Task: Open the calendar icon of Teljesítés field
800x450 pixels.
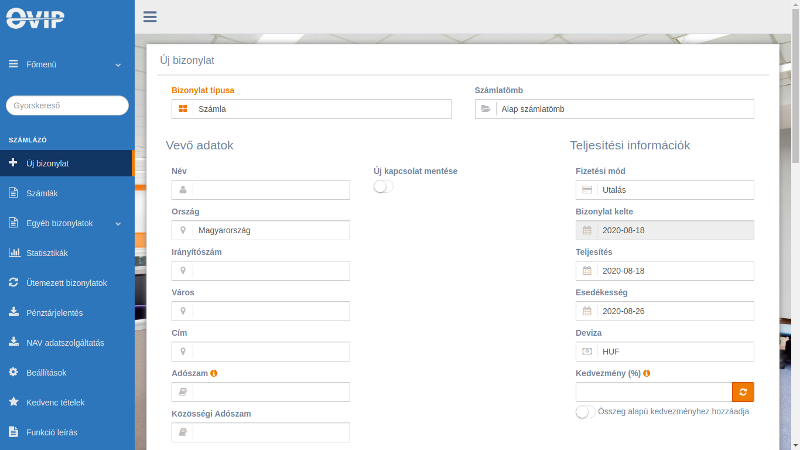Action: (587, 271)
